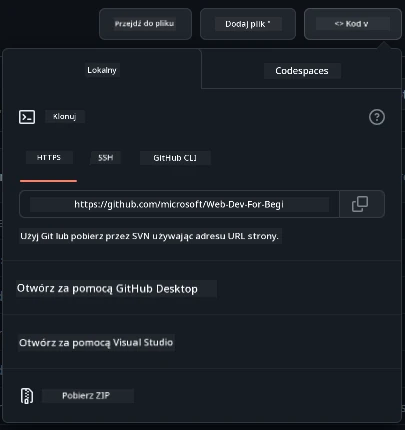
Task: Switch to the SSH clone option
Action: pos(106,158)
